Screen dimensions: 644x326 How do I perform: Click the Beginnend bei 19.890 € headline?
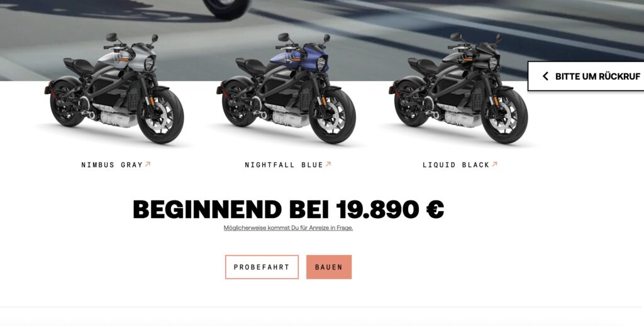click(288, 210)
